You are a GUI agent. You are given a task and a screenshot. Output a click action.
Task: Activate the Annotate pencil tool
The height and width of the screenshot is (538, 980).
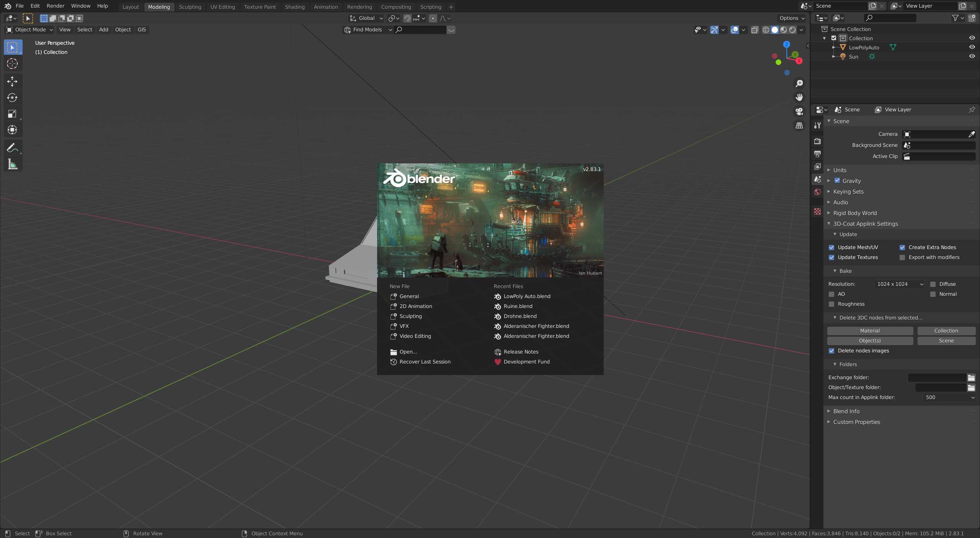[x=12, y=148]
